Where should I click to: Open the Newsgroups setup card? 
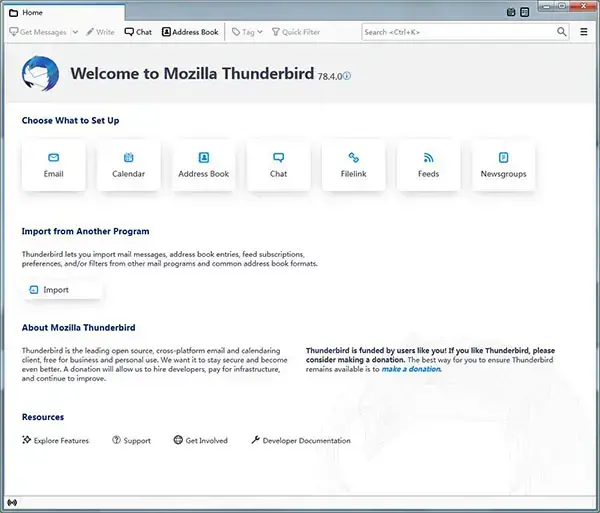pyautogui.click(x=504, y=165)
